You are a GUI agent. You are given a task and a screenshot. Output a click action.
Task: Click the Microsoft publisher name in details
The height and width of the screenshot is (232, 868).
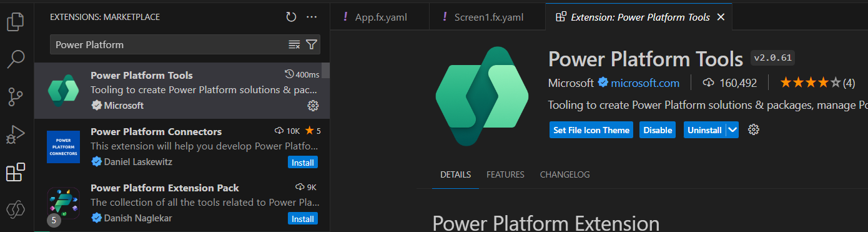click(571, 83)
